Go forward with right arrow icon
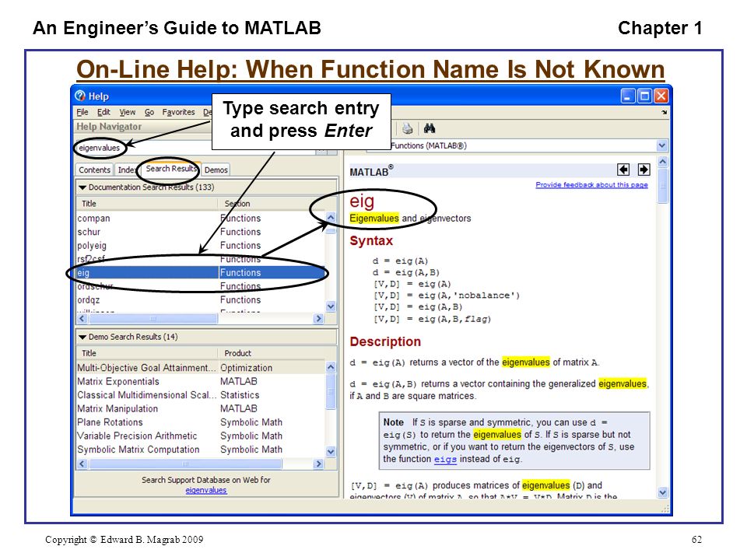 pos(644,170)
